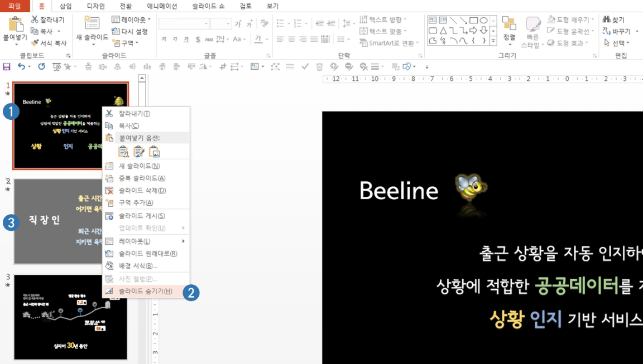
Task: Choose 중복 슬라이드 menu item
Action: point(146,178)
